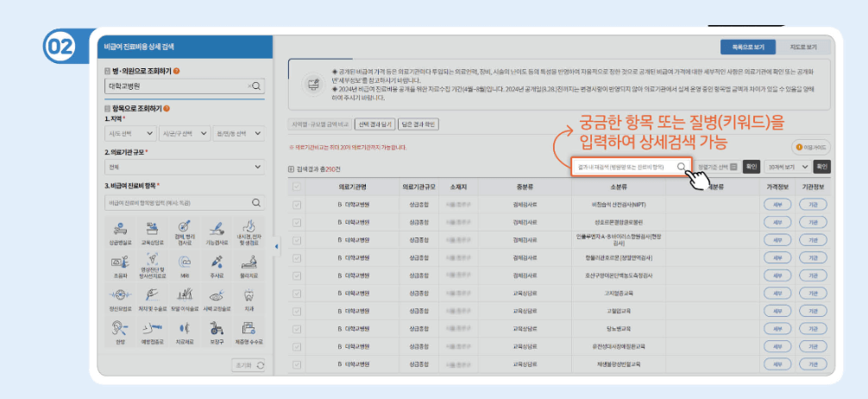Click the 의료기관명 column header
This screenshot has height=399, width=868.
(353, 187)
